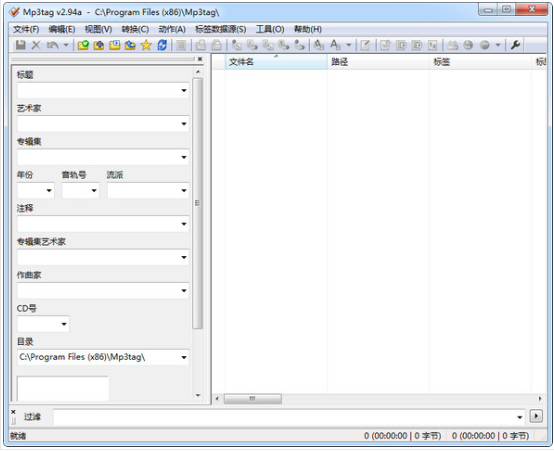Click the Copy tag icon
This screenshot has width=554, height=452.
[201, 45]
